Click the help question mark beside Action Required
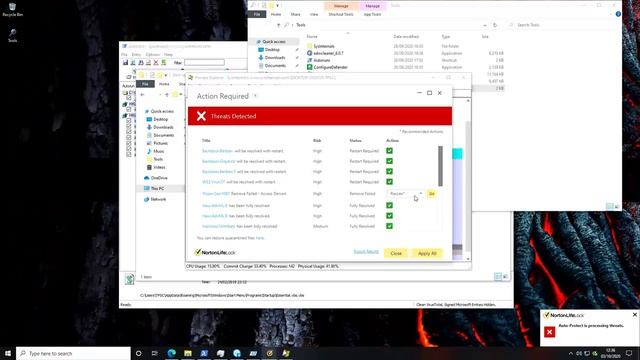640x360 pixels. [256, 96]
